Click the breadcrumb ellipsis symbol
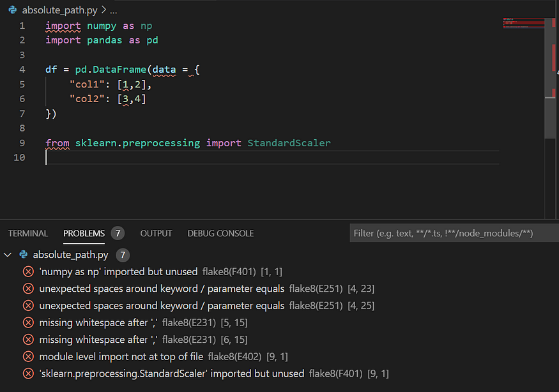Viewport: 559px width, 392px height. [x=113, y=11]
